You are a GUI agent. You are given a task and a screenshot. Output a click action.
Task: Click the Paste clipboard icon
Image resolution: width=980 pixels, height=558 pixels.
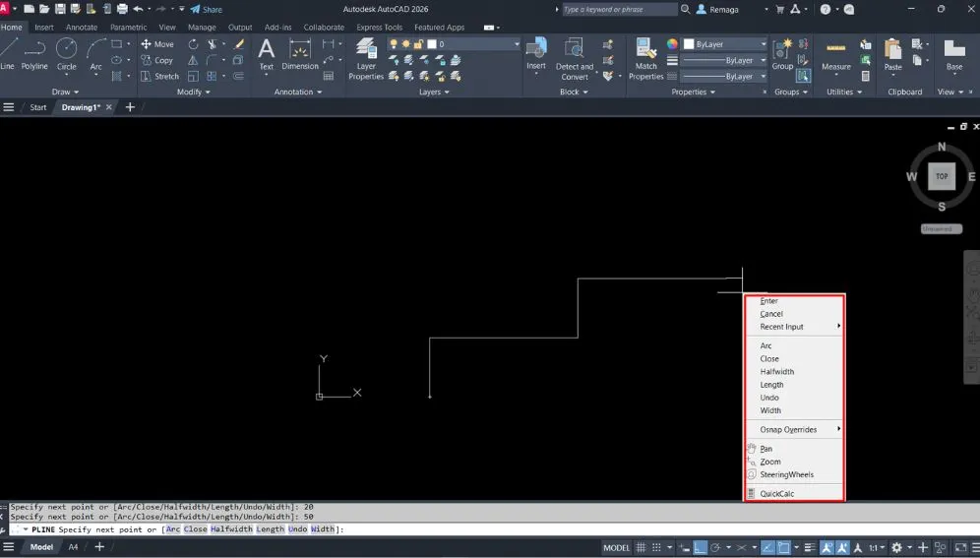[892, 54]
